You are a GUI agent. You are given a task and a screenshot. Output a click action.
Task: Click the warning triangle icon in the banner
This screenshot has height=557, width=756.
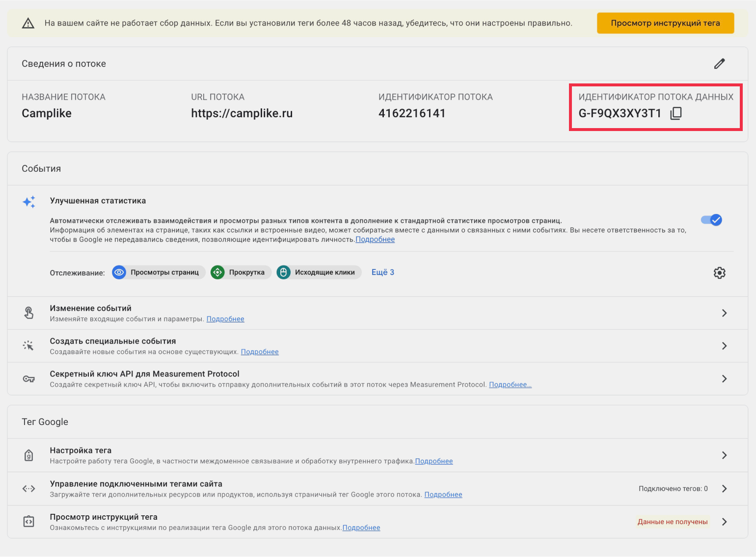click(x=28, y=23)
